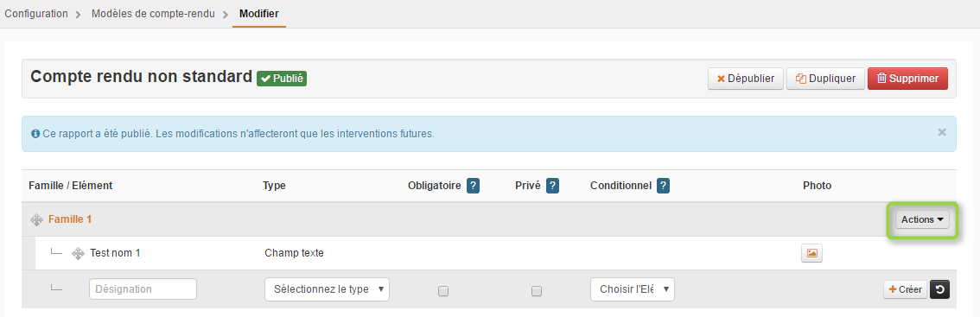Click the Privé help question mark icon

[552, 186]
